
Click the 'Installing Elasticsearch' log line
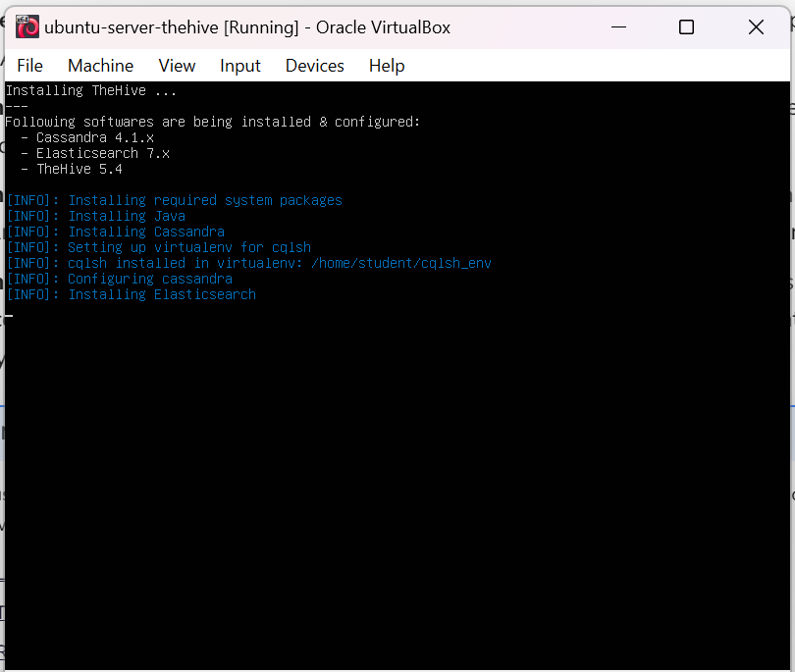[132, 294]
